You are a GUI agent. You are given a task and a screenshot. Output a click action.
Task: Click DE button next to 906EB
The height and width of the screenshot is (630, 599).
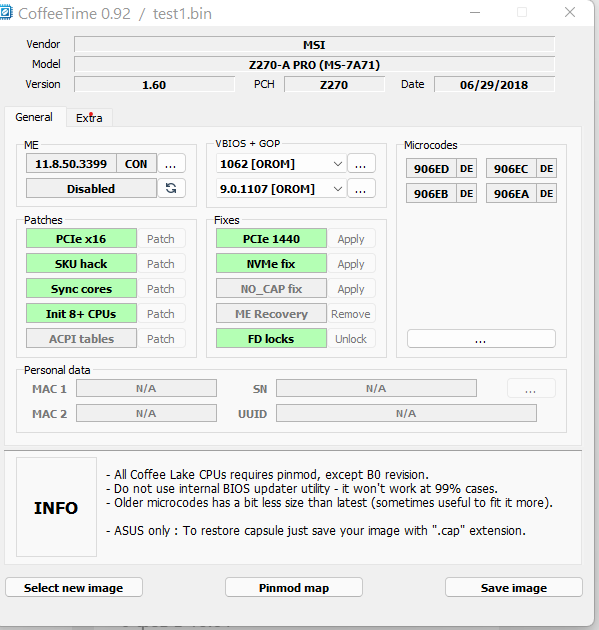[466, 193]
